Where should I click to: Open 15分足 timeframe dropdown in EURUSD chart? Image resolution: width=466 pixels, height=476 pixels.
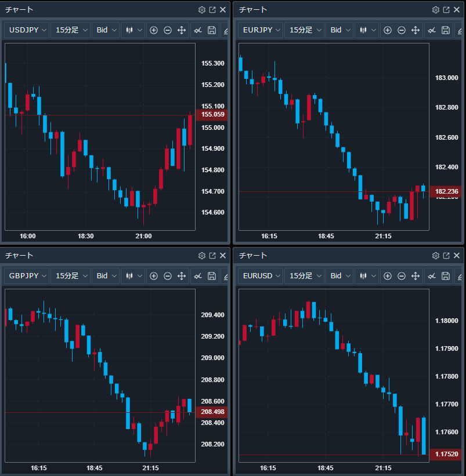[x=305, y=276]
